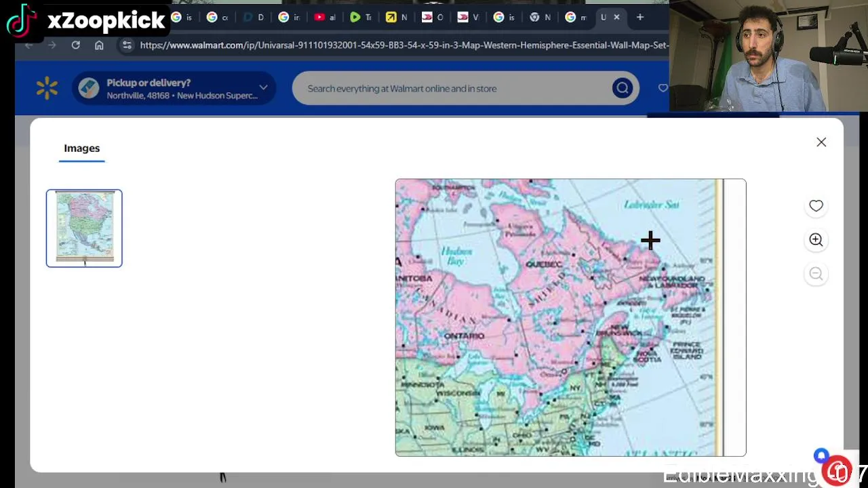868x488 pixels.
Task: Switch to the Google tab labeled m
Action: (576, 17)
